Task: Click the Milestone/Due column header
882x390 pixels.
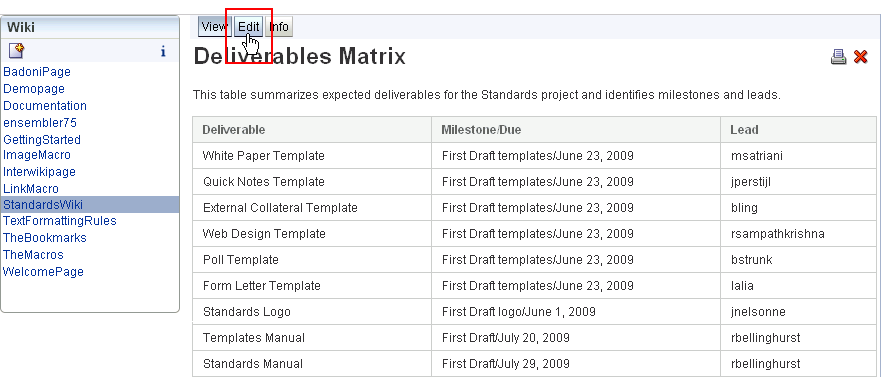Action: pos(576,129)
